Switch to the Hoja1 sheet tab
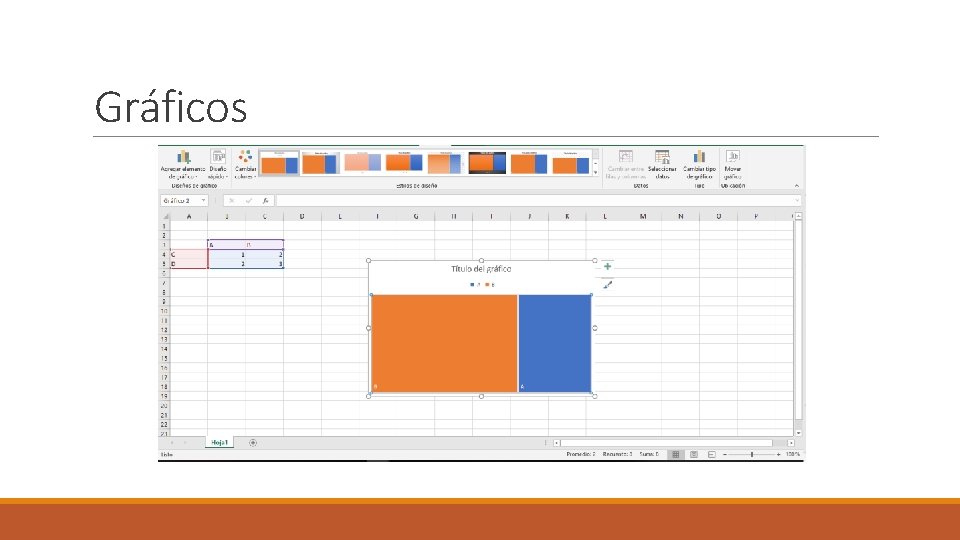 (219, 442)
